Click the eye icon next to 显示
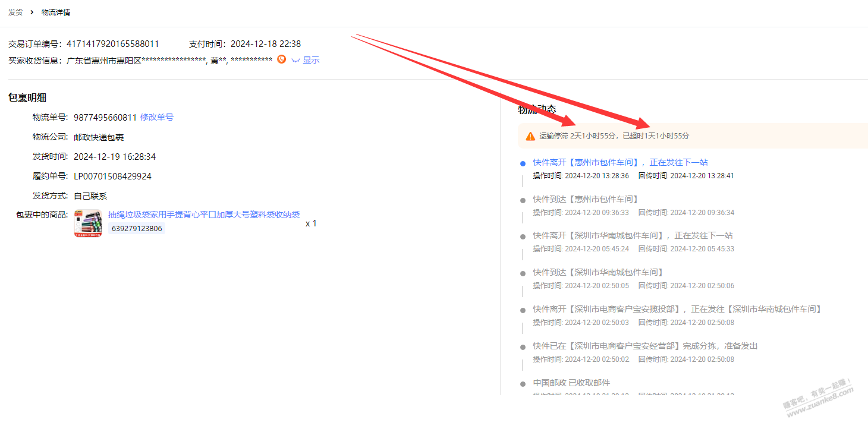868x429 pixels. [x=295, y=61]
